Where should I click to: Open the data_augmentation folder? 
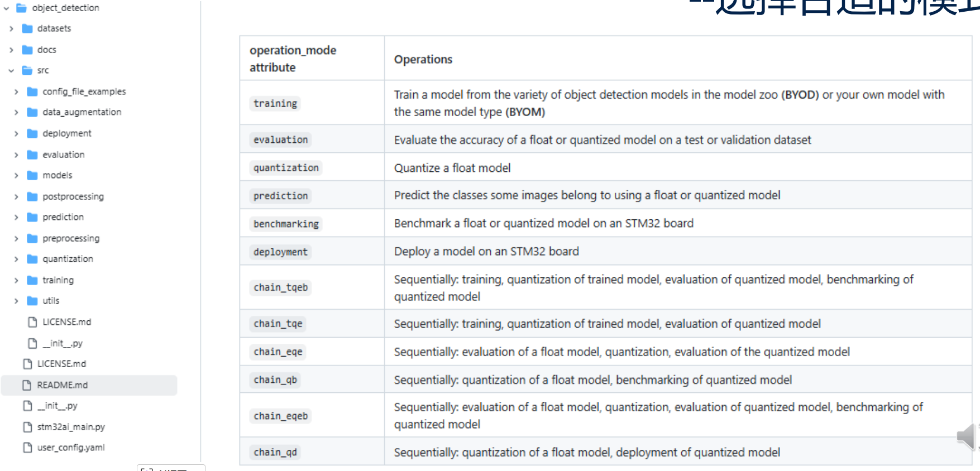82,112
